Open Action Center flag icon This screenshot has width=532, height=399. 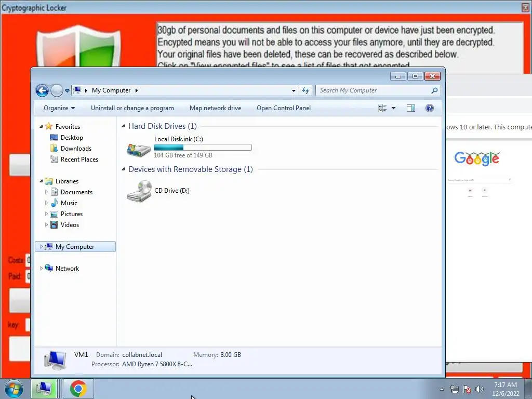click(467, 389)
